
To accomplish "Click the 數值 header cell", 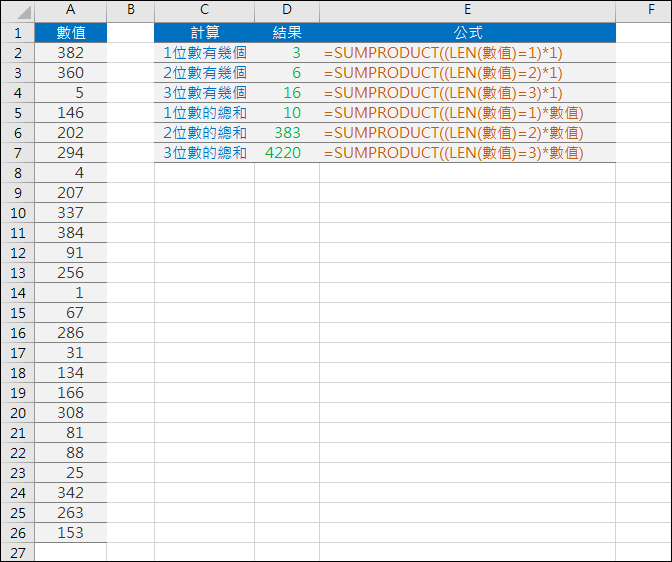I will (x=71, y=33).
